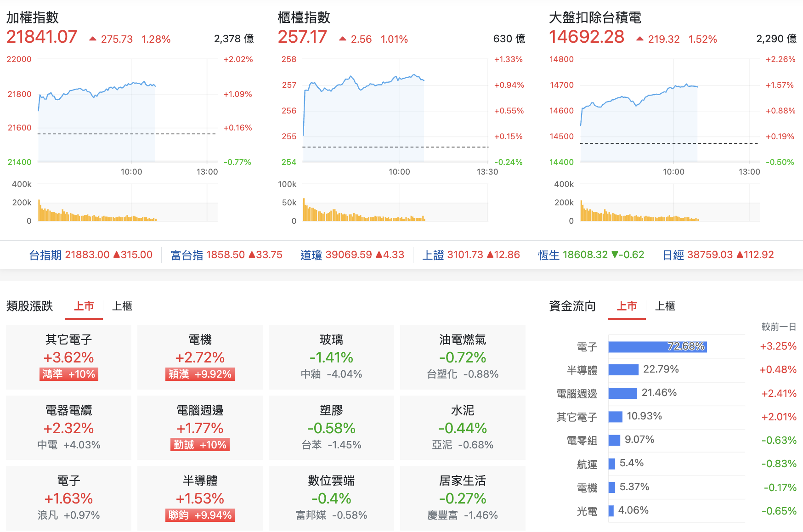Click the 恆生 index quote

[x=591, y=255]
